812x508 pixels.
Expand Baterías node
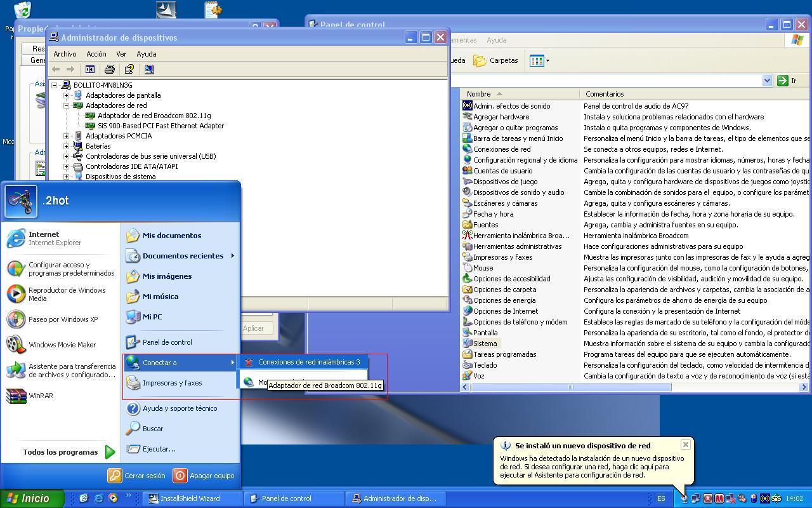click(x=66, y=146)
